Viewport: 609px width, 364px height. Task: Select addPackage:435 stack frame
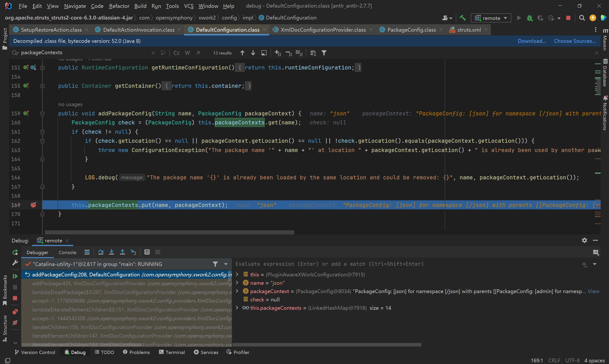coord(127,283)
